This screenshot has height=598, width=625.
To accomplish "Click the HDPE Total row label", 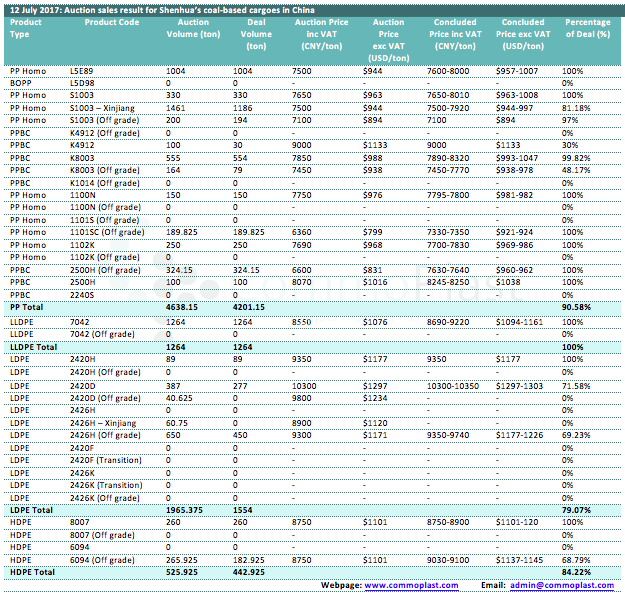I will 33,572.
